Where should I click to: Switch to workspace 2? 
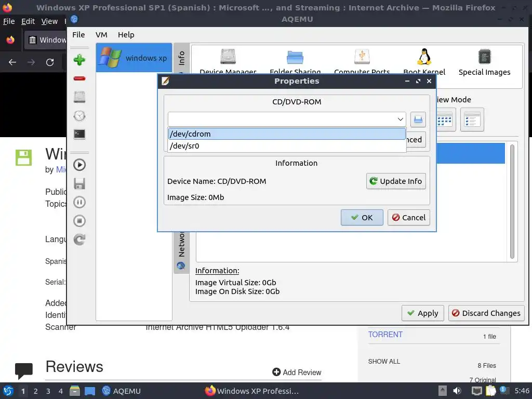pos(36,391)
